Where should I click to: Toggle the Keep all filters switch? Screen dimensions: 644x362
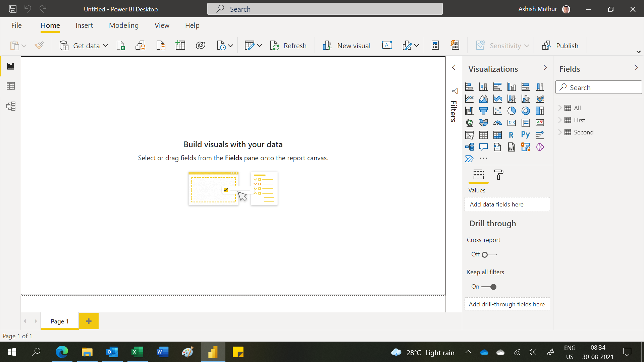489,287
